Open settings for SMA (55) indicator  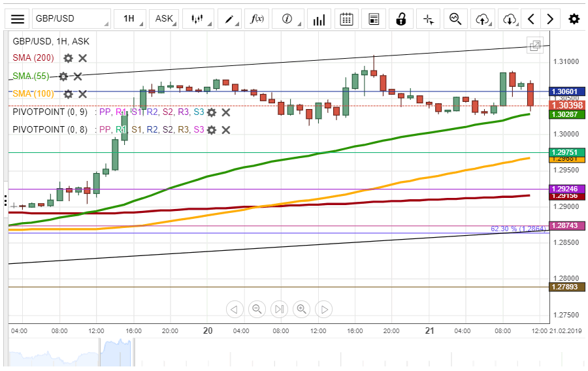pyautogui.click(x=63, y=76)
